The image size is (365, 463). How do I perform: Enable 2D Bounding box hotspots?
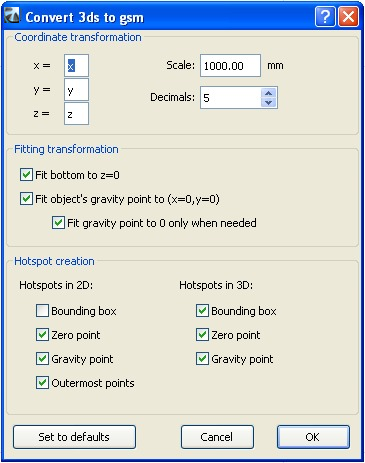[x=42, y=311]
